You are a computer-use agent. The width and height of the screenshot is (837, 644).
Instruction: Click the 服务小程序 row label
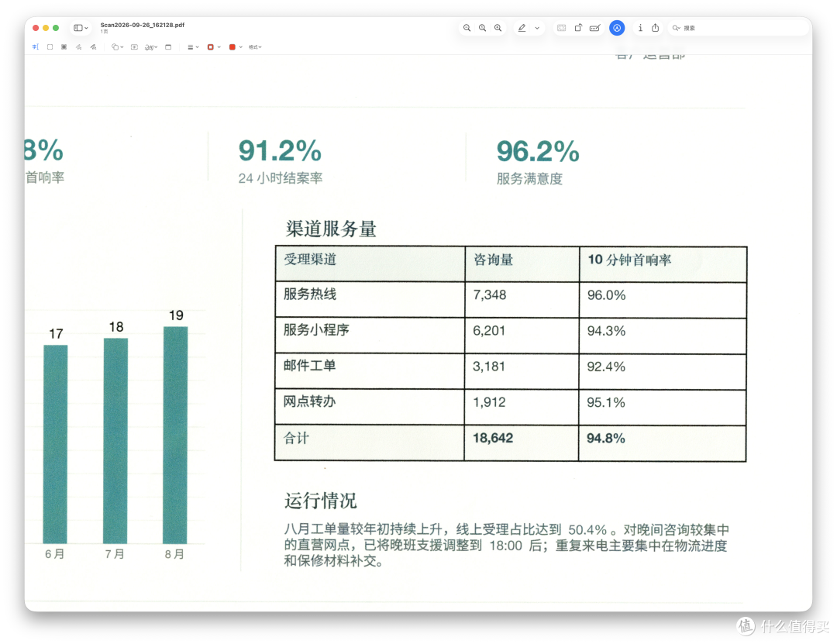(316, 330)
